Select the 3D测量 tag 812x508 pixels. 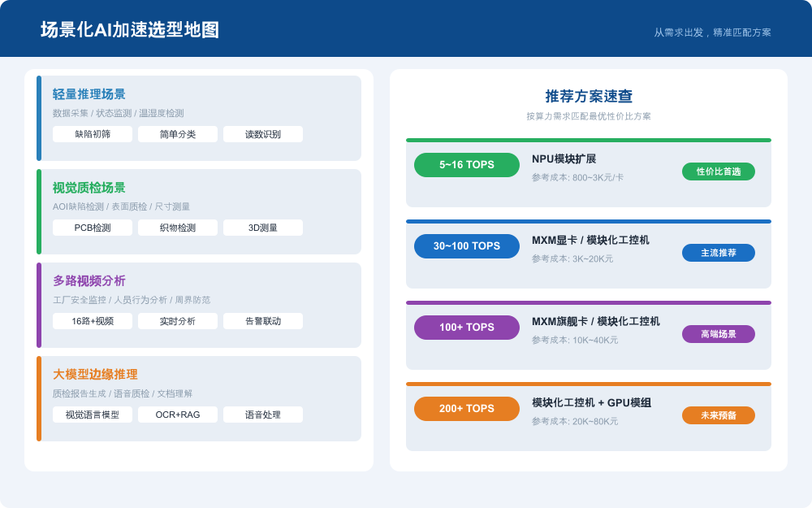point(261,228)
